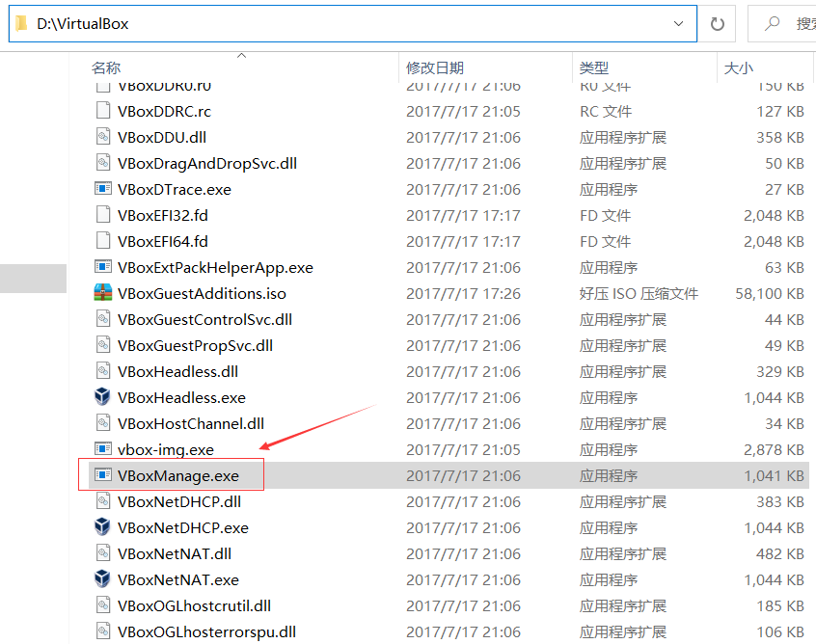Select the VBoxExtPackHelperApp.exe file name
This screenshot has width=816, height=644.
[x=215, y=267]
